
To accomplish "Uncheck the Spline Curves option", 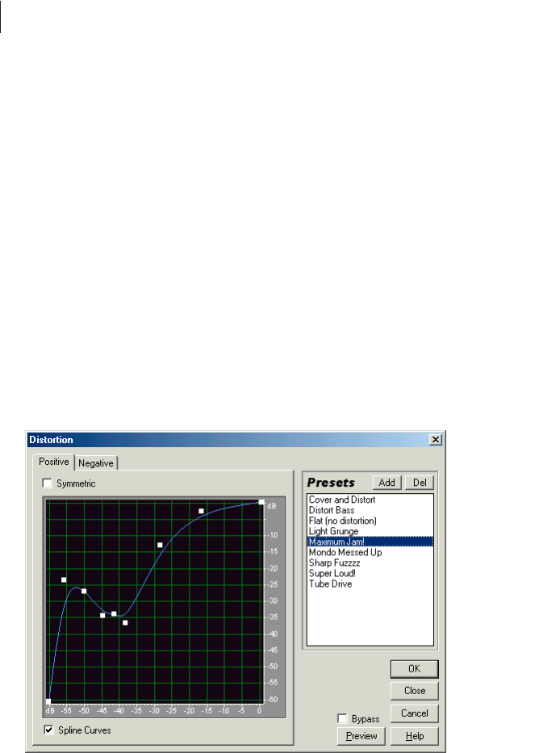I will point(48,730).
